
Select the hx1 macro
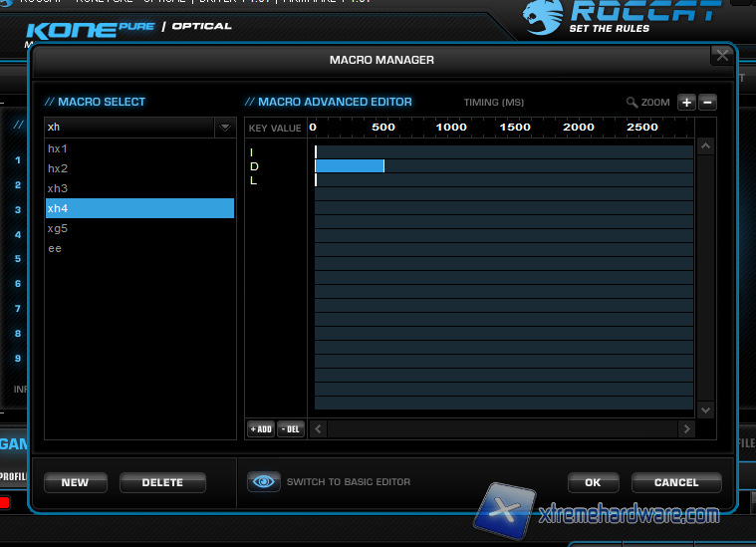58,148
